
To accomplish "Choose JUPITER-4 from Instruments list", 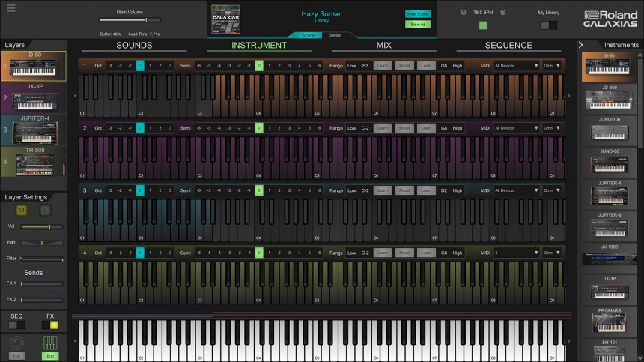I will tap(609, 194).
